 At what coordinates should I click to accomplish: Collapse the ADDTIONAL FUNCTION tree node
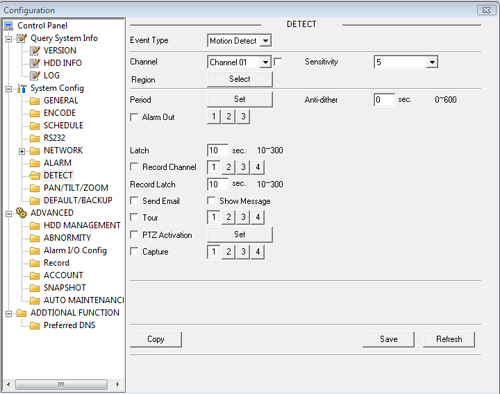point(9,314)
